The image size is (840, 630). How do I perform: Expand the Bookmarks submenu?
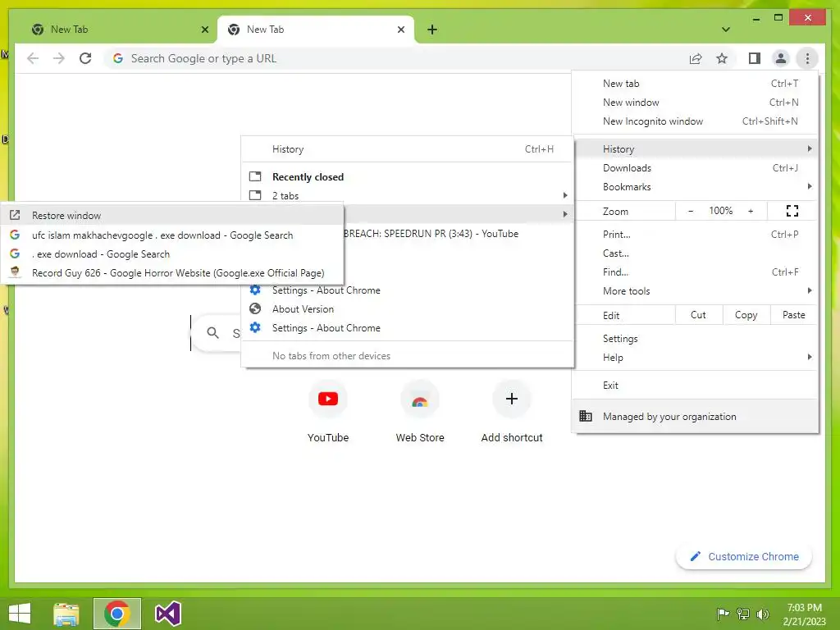(x=695, y=187)
